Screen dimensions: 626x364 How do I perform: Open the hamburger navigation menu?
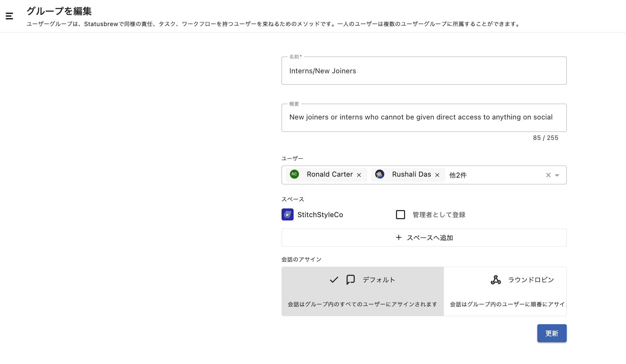pos(9,16)
